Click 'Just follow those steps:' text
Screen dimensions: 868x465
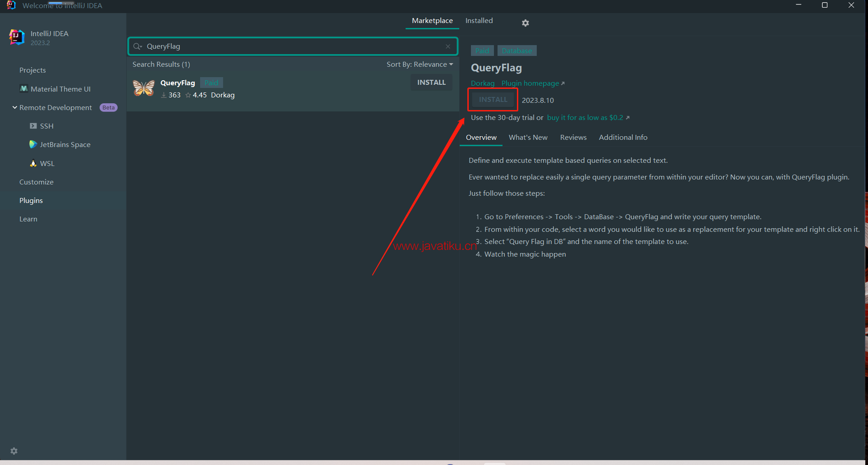pyautogui.click(x=507, y=193)
